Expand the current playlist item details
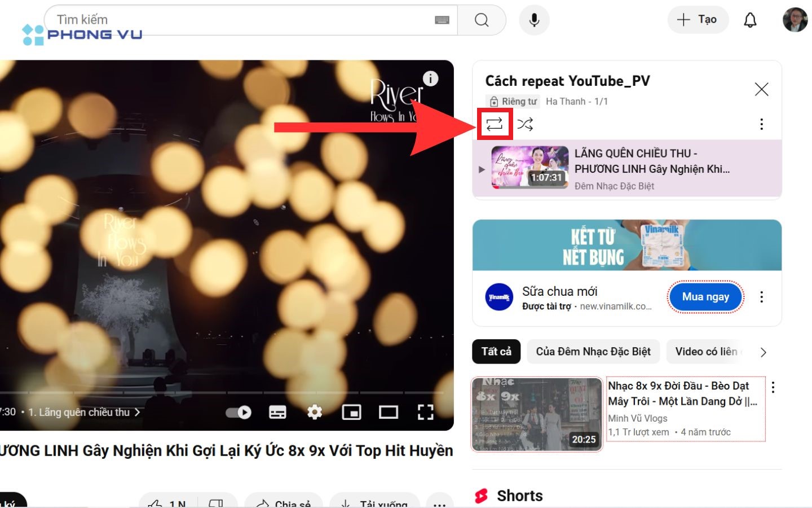812x508 pixels. [482, 168]
